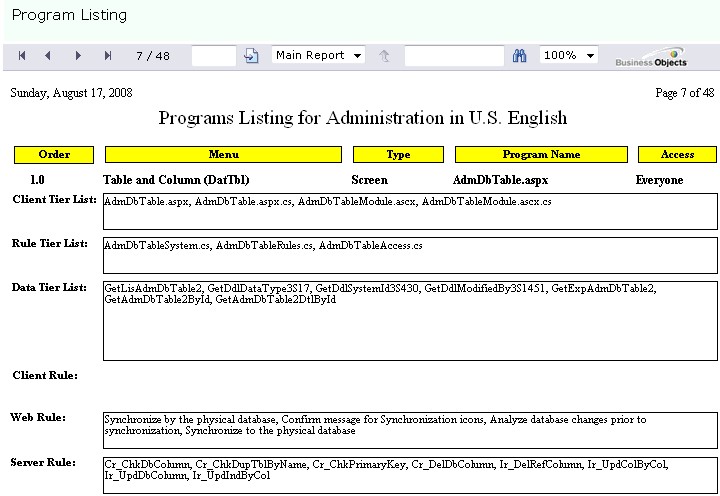The height and width of the screenshot is (496, 720).
Task: Click the page number input field
Action: tap(214, 56)
